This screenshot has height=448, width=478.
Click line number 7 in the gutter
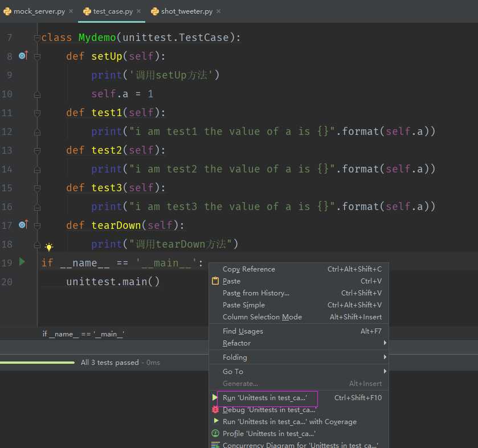[x=10, y=38]
